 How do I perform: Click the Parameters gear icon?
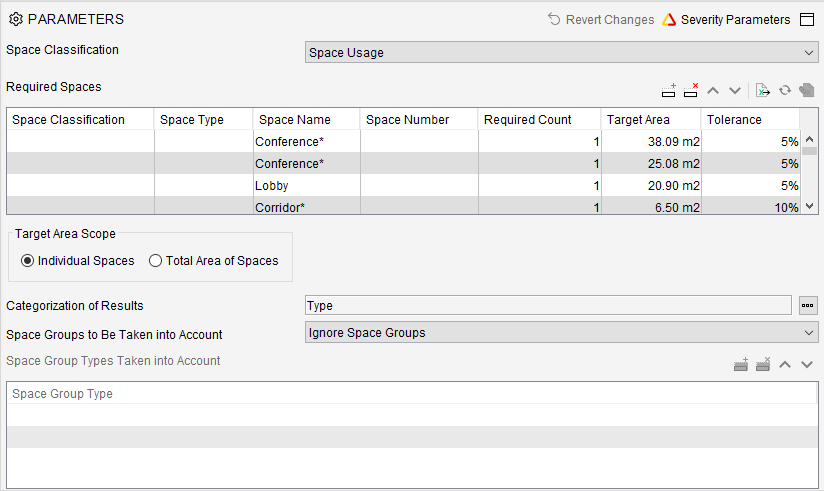tap(16, 19)
